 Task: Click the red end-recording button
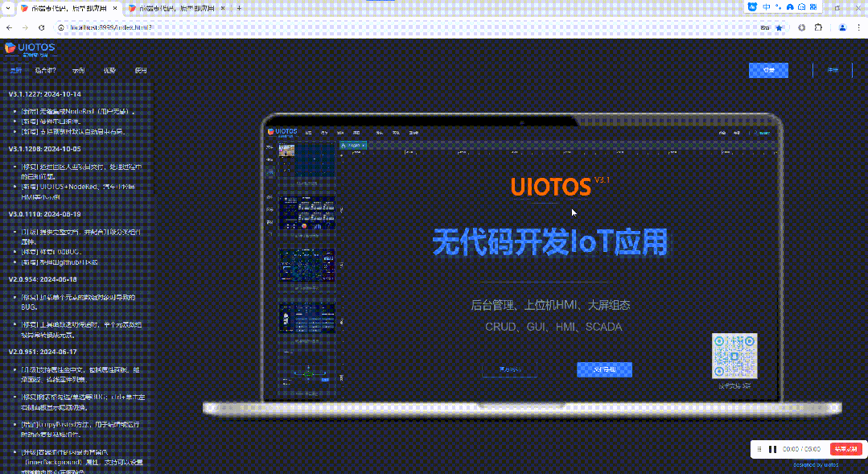(845, 449)
